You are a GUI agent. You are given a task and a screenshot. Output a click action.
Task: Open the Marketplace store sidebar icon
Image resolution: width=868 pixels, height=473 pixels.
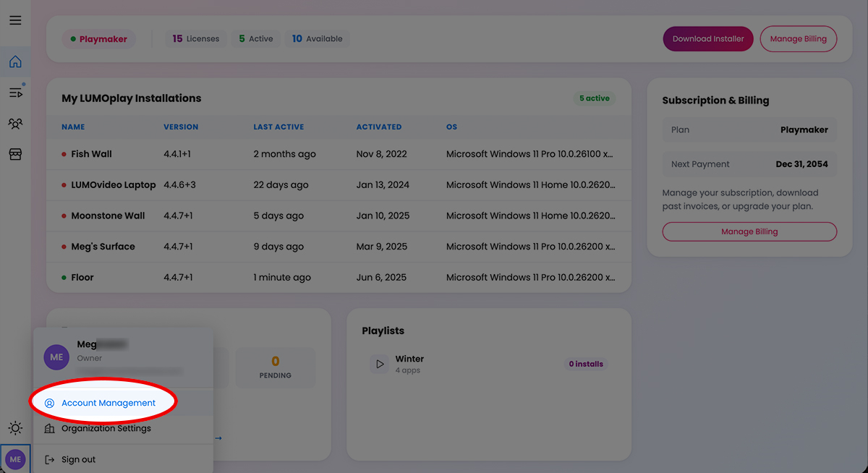[15, 154]
